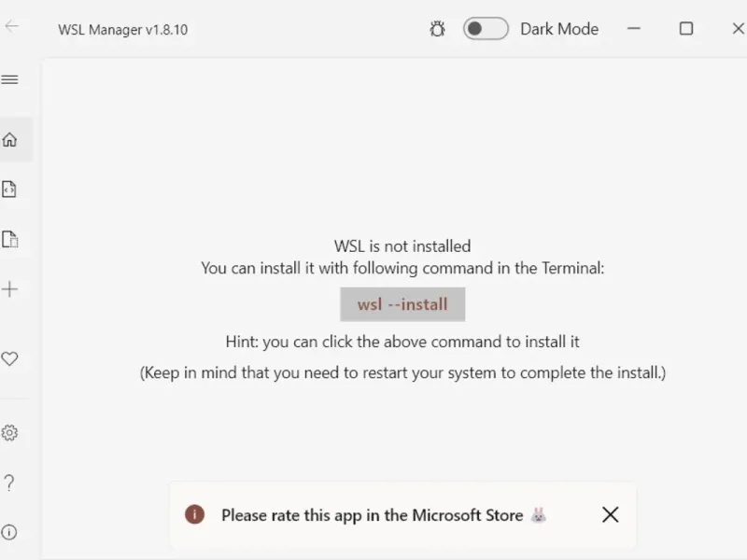Enable the Dark Mode toggle switch

coord(486,29)
